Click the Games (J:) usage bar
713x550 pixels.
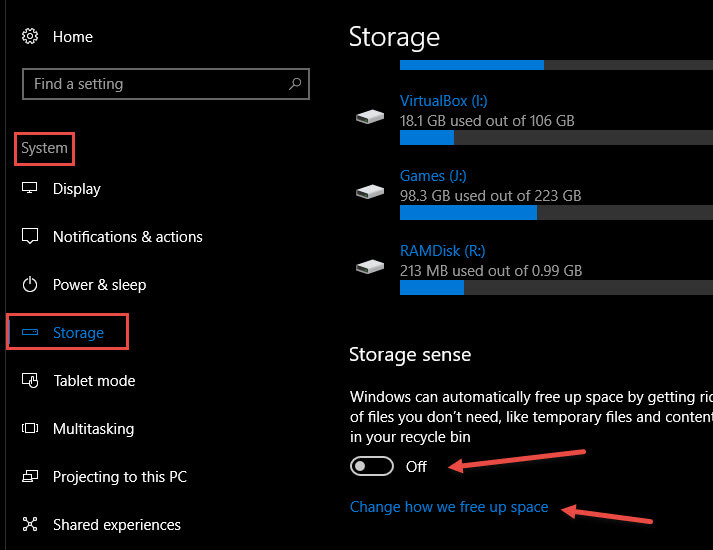556,213
